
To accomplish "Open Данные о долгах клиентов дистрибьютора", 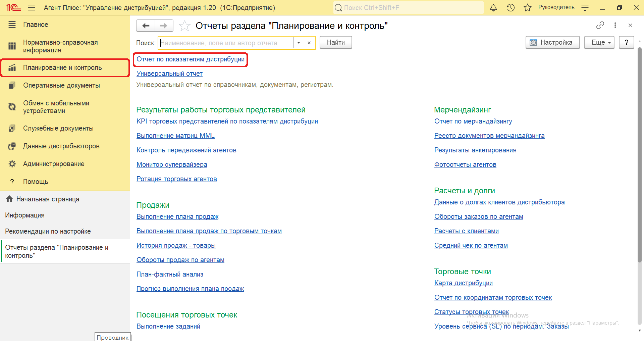I will [x=499, y=202].
